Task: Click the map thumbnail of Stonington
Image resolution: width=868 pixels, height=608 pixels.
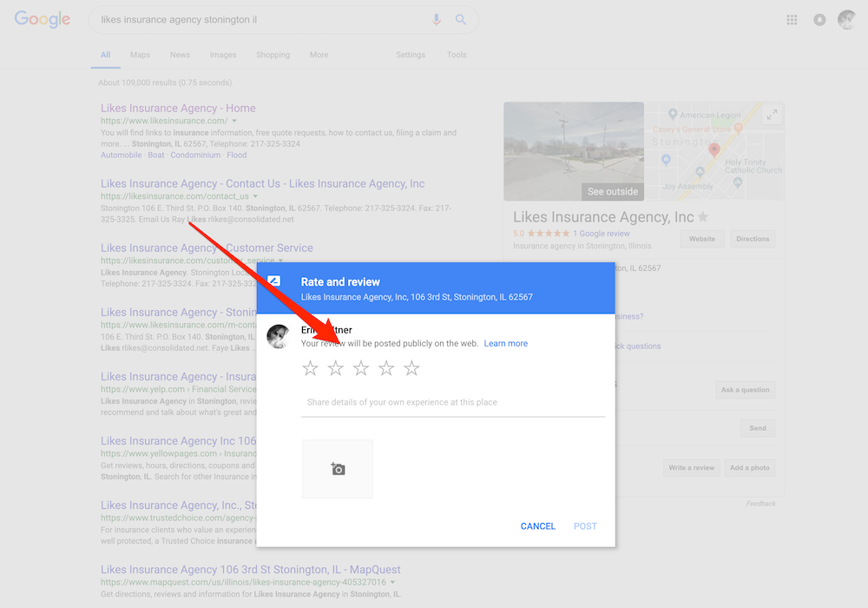Action: [x=714, y=151]
